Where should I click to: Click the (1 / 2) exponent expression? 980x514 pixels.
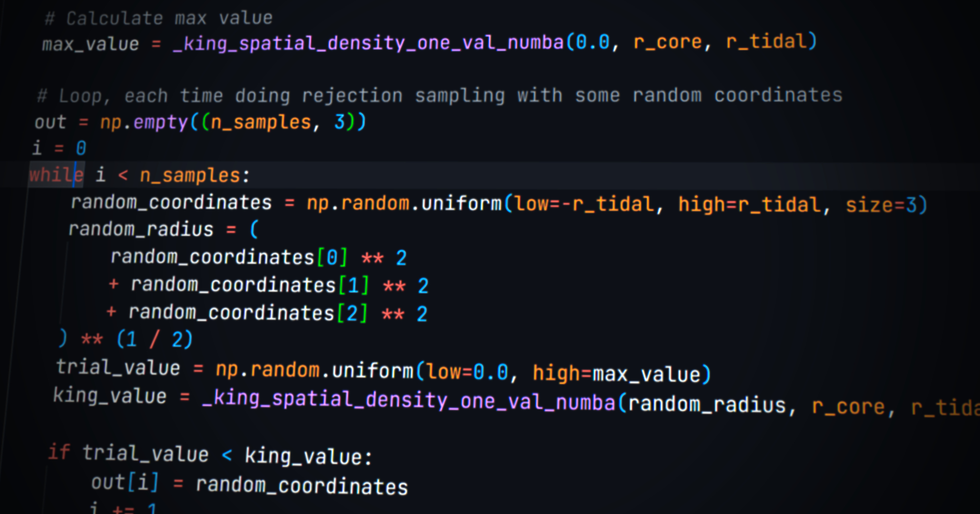click(x=154, y=339)
